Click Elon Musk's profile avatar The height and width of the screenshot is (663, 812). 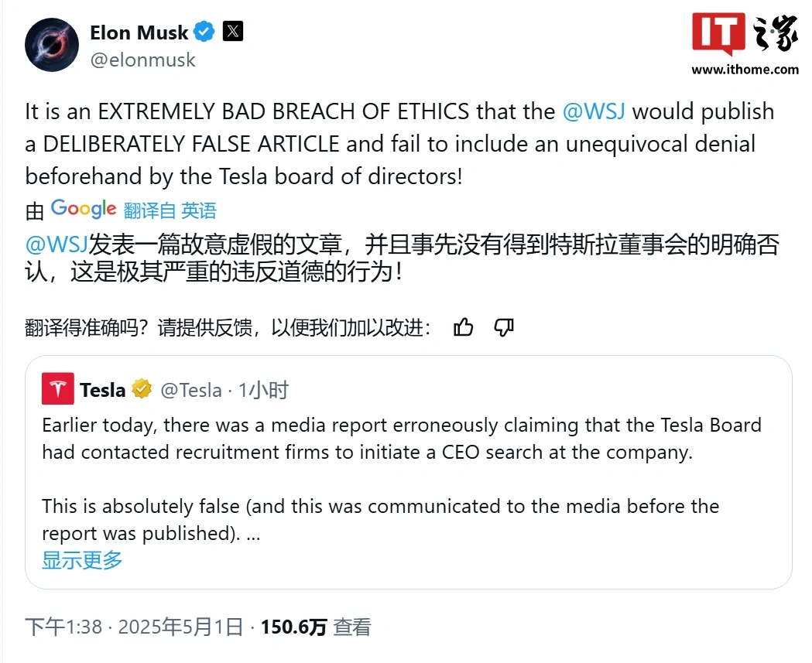tap(52, 45)
